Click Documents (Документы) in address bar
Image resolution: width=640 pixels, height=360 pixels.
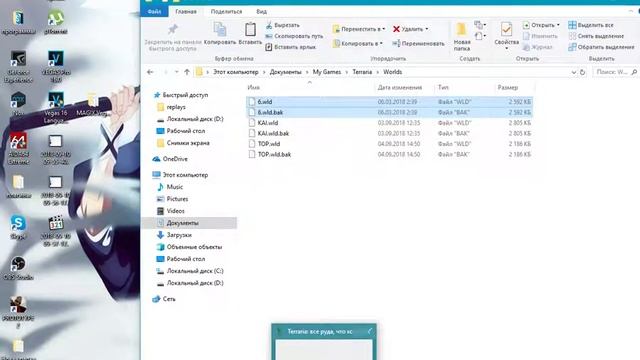[x=285, y=72]
